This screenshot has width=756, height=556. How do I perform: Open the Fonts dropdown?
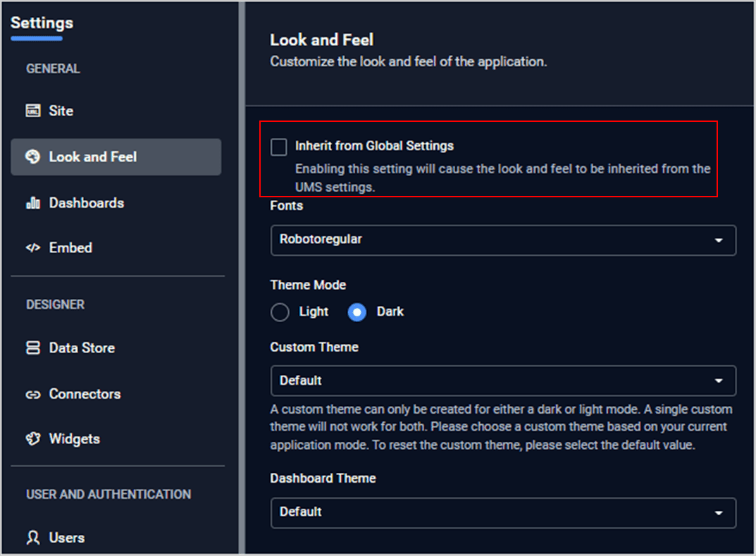tap(503, 240)
